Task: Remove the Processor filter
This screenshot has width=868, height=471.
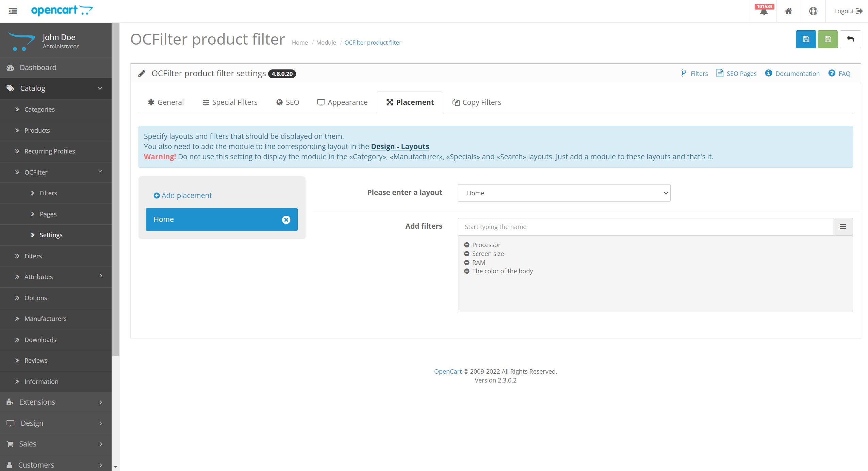Action: tap(466, 245)
